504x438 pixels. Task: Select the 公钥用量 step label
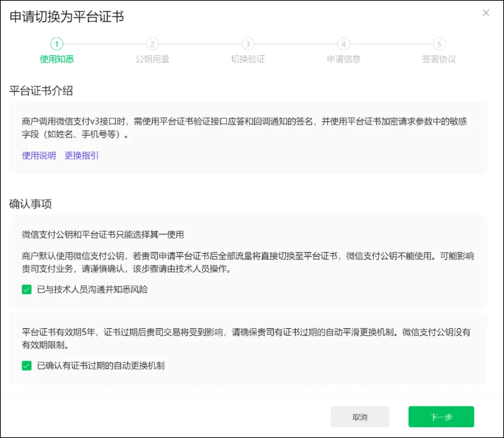[x=152, y=59]
